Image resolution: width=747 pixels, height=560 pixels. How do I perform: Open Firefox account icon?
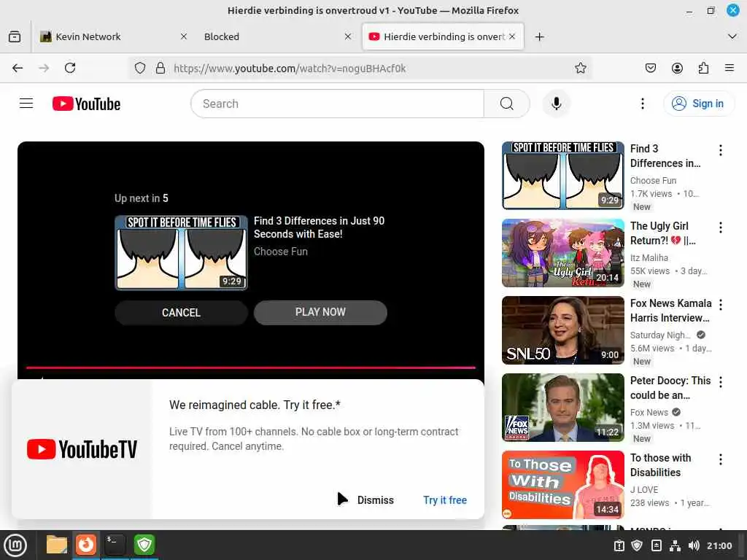(677, 68)
